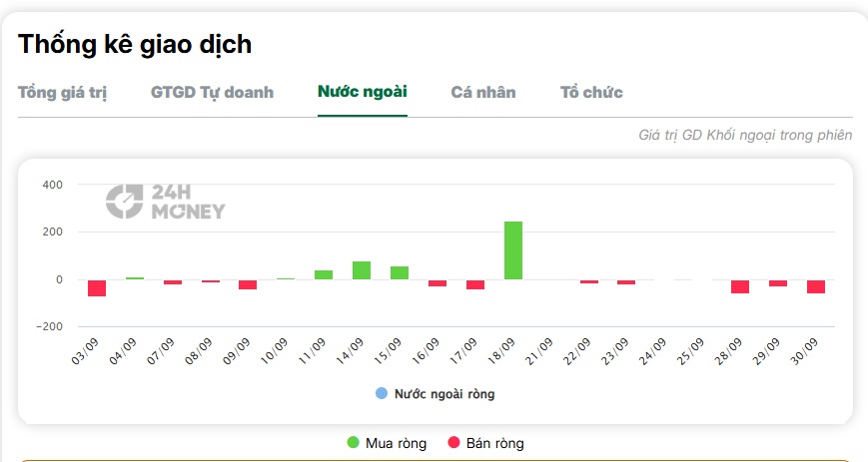Click the 30/09 date axis label

pos(804,351)
